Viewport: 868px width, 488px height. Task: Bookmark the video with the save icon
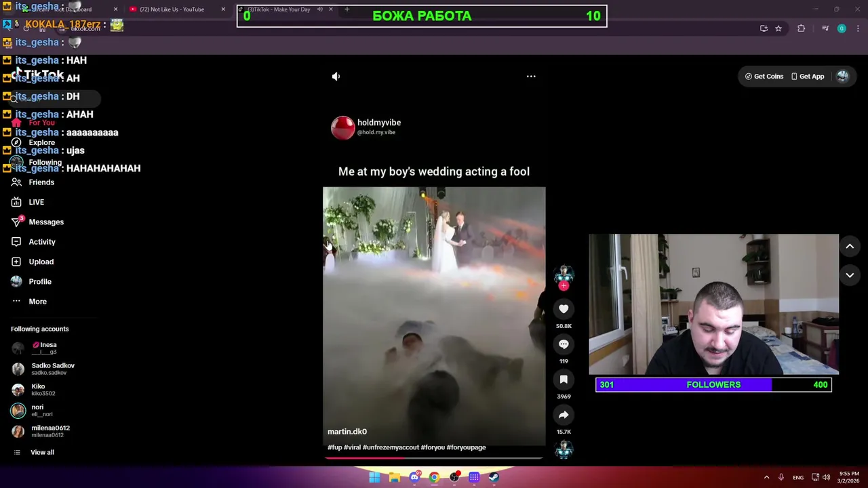coord(564,380)
